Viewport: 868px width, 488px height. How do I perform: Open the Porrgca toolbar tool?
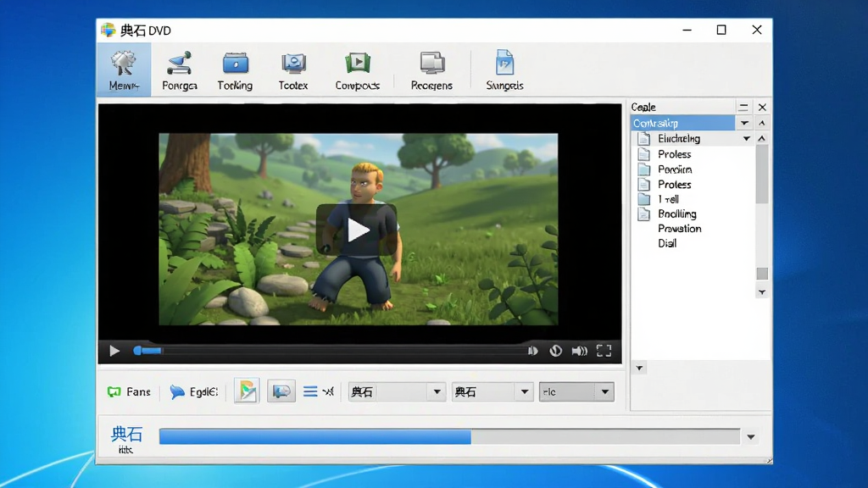[x=180, y=70]
